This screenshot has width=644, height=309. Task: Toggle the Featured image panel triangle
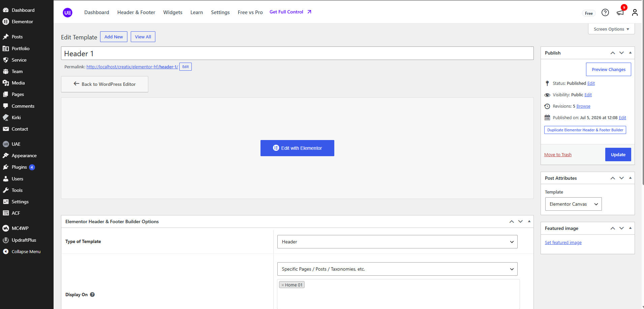(630, 228)
